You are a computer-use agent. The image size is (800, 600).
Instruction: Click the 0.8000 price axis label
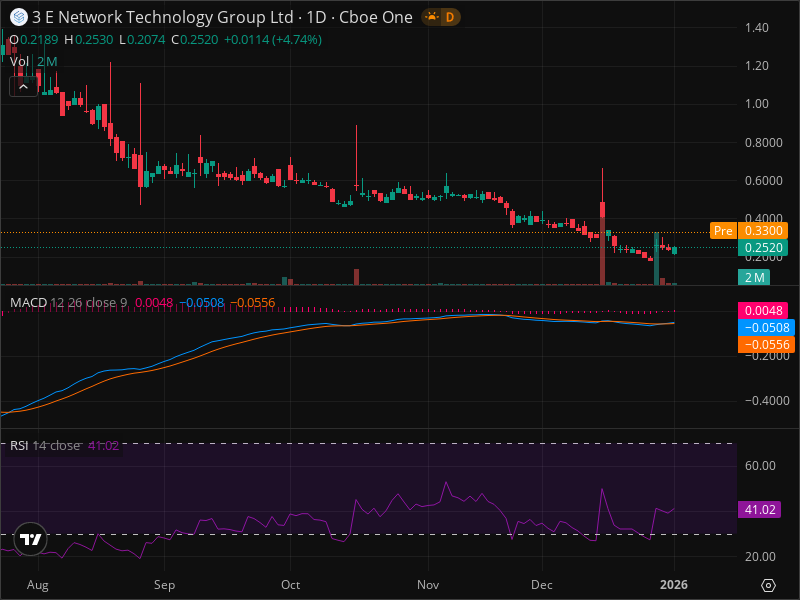point(763,142)
